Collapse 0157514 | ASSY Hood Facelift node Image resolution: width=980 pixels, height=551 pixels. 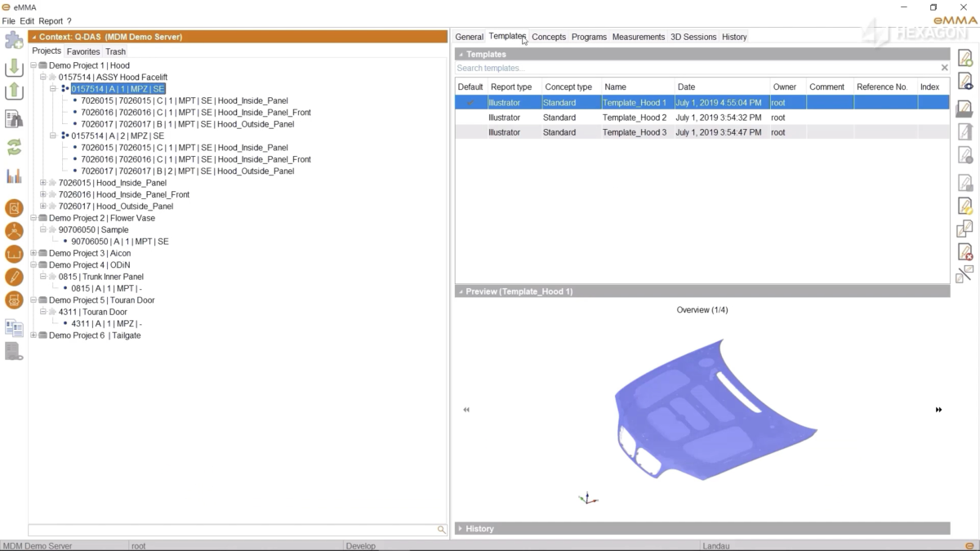pyautogui.click(x=43, y=77)
